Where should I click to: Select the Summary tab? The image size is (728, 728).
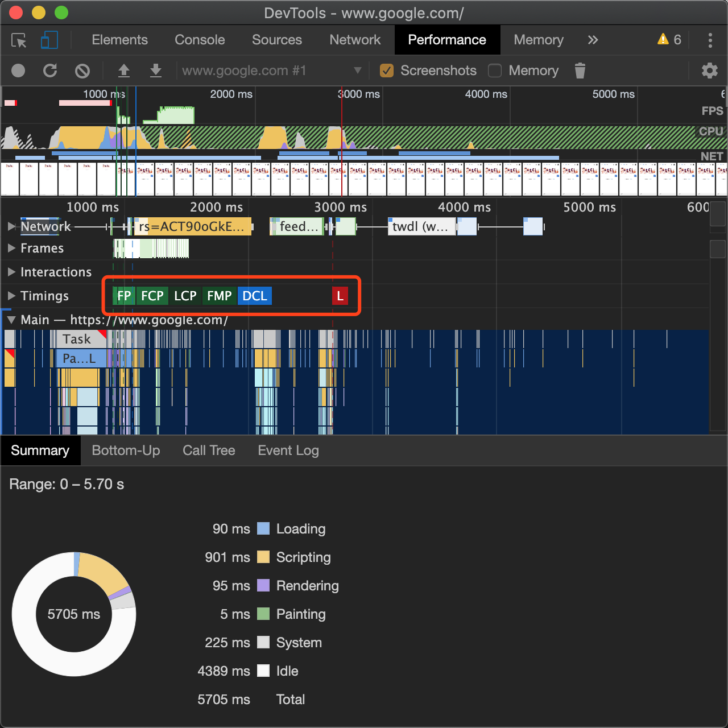click(x=40, y=450)
